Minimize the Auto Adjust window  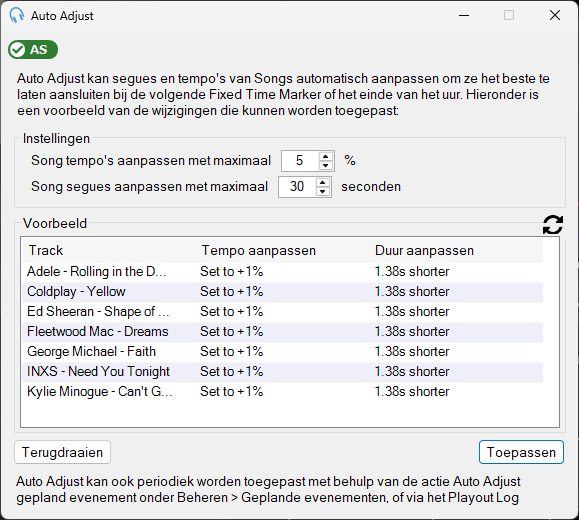(x=464, y=16)
